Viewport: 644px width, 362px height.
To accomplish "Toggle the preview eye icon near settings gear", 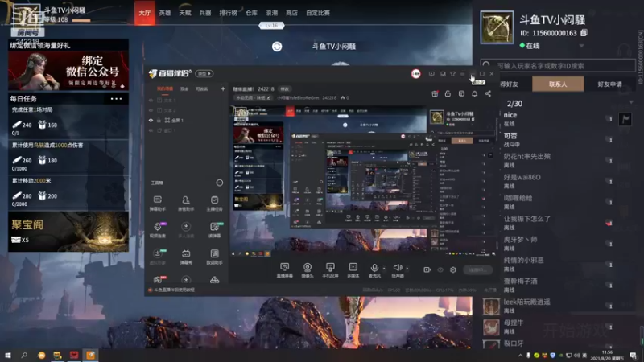I will coord(440,269).
